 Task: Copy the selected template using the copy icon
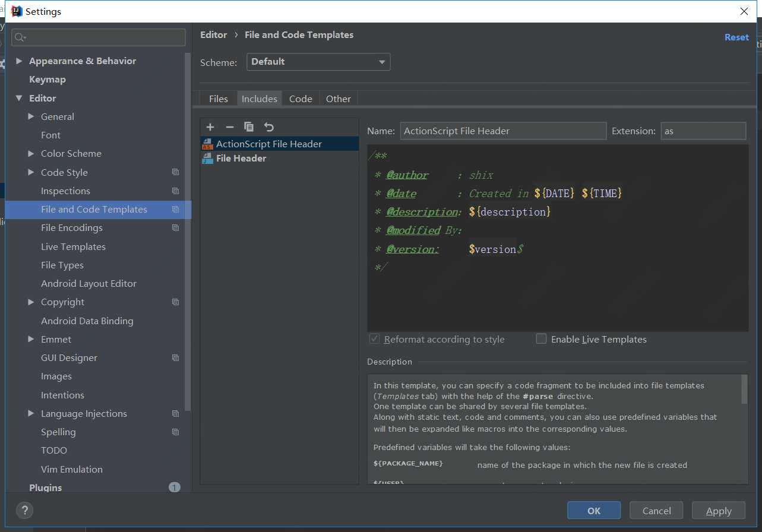point(249,127)
